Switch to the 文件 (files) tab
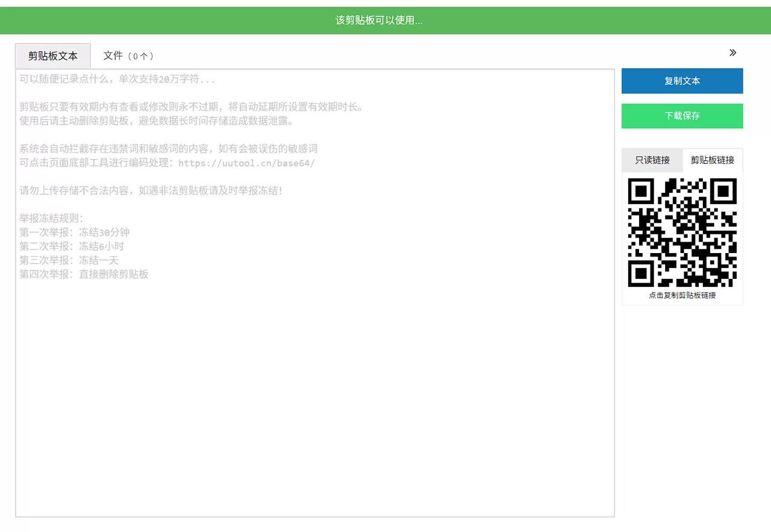Image resolution: width=771 pixels, height=532 pixels. (x=128, y=55)
